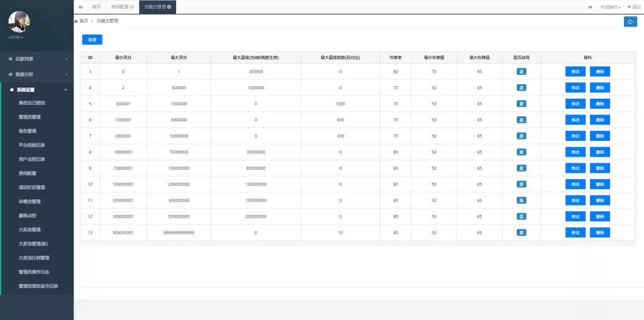The width and height of the screenshot is (644, 320).
Task: Expand the 数据分析 sidebar menu
Action: pyautogui.click(x=36, y=74)
